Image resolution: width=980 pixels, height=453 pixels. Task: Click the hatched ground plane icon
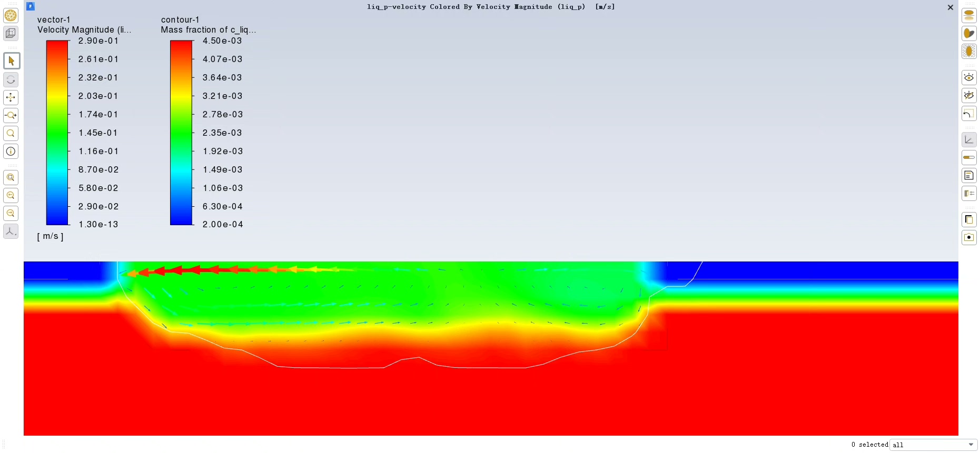pyautogui.click(x=969, y=51)
